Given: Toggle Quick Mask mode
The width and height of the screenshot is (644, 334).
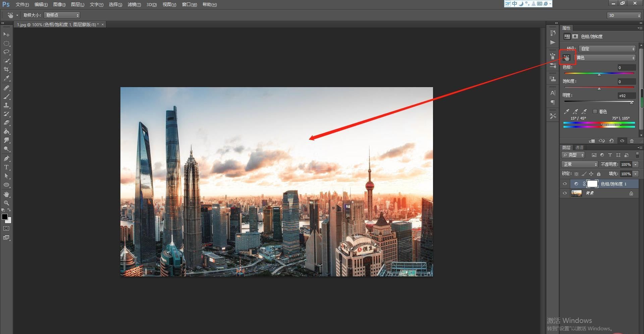Looking at the screenshot, I should coord(6,228).
